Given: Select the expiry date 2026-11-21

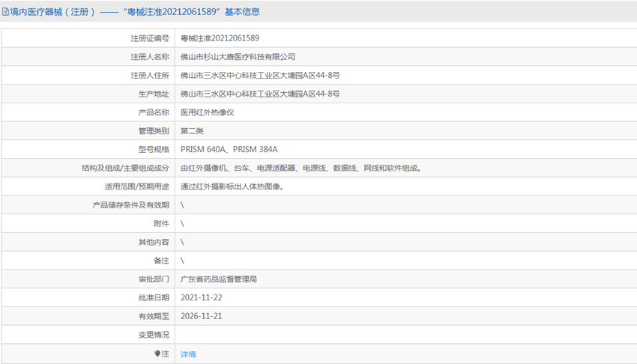Looking at the screenshot, I should [x=202, y=316].
